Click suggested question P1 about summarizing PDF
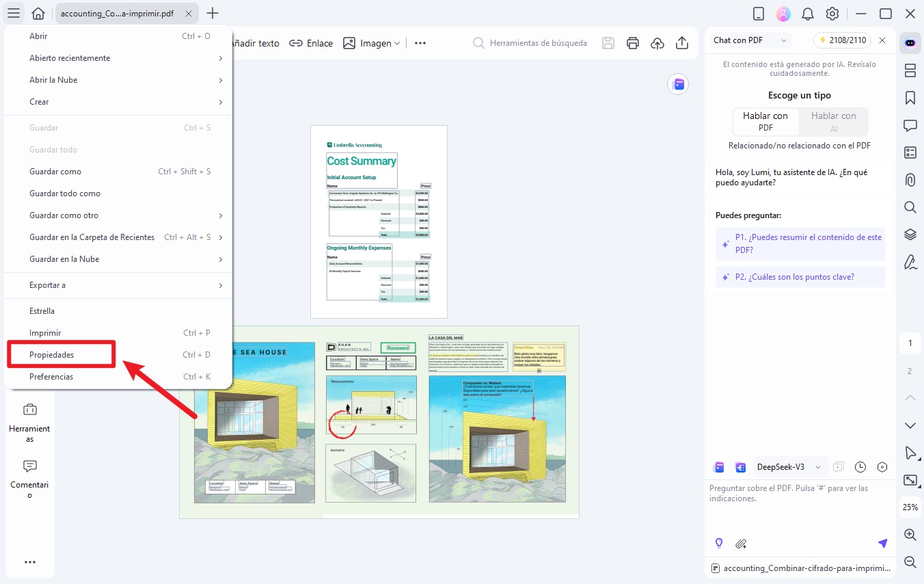This screenshot has width=924, height=584. click(800, 243)
